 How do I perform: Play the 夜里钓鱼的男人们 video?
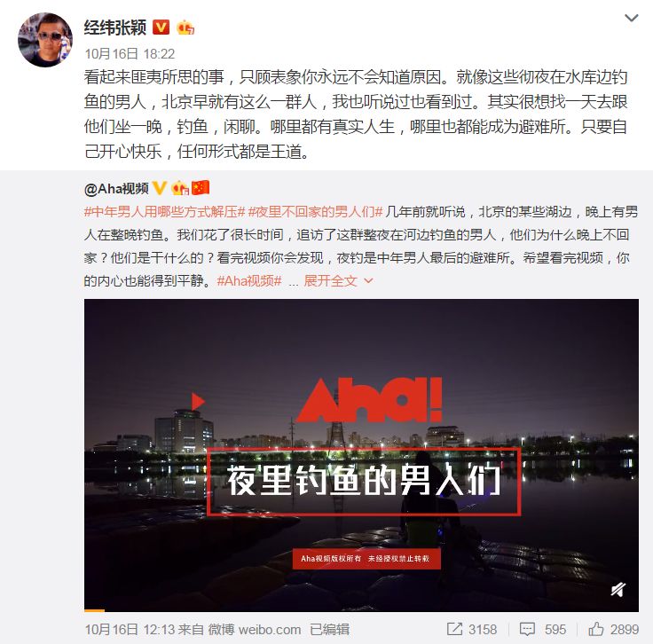tap(361, 455)
